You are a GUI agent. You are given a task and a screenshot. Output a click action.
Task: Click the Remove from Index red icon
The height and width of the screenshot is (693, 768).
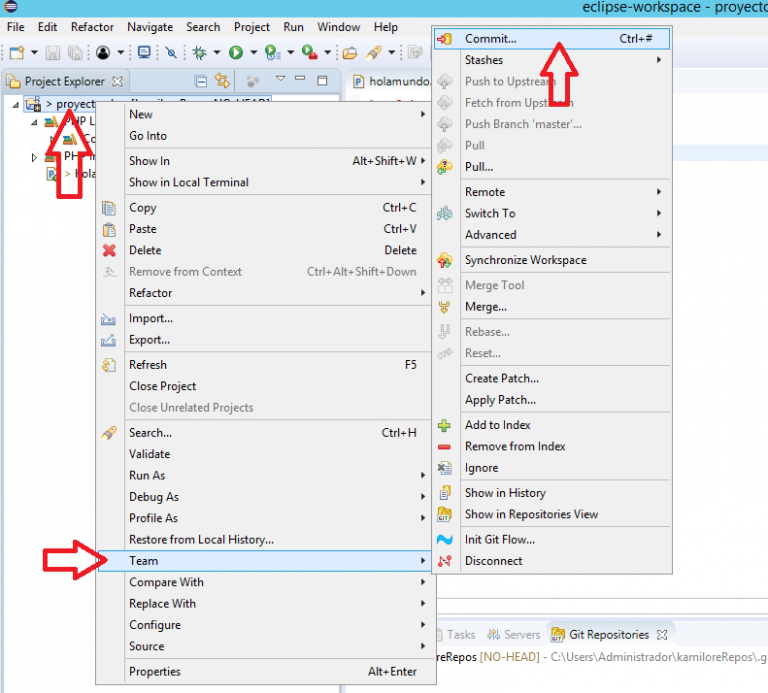point(445,446)
